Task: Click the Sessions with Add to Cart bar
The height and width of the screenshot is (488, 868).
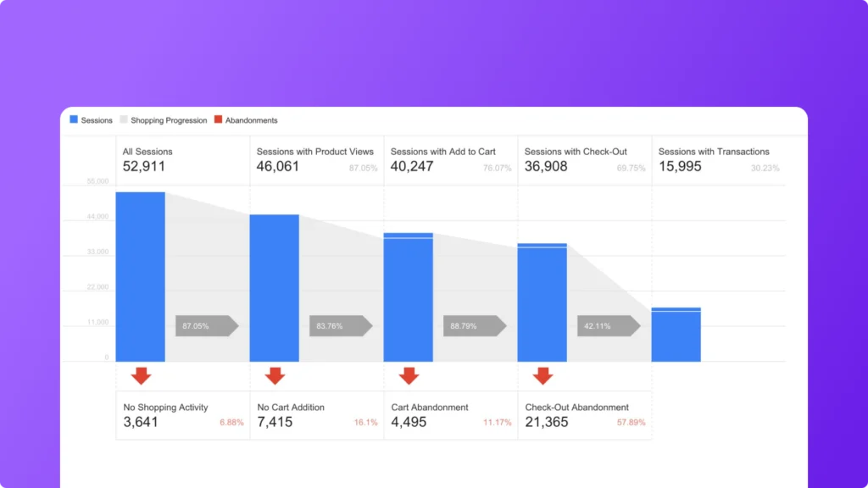Action: (x=409, y=297)
